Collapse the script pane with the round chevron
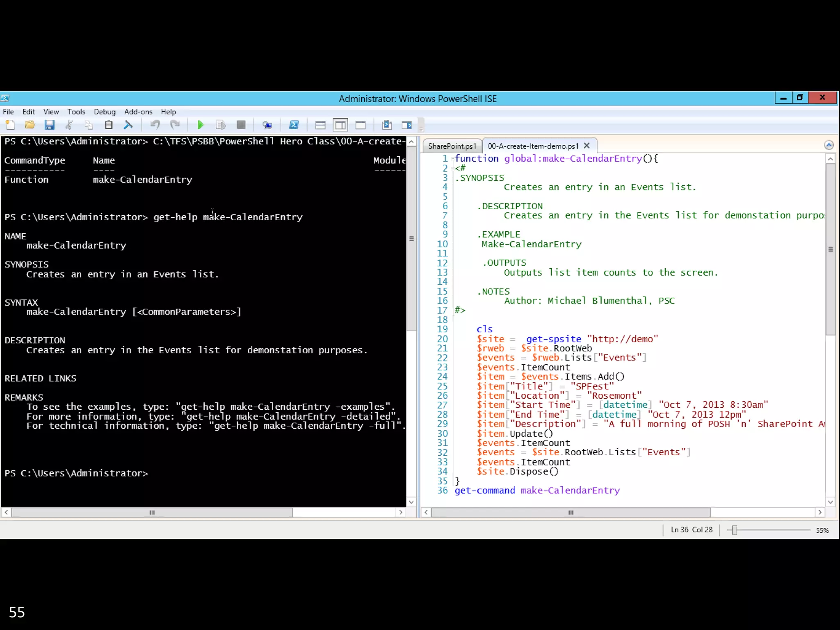Viewport: 840px width, 630px height. pyautogui.click(x=829, y=145)
